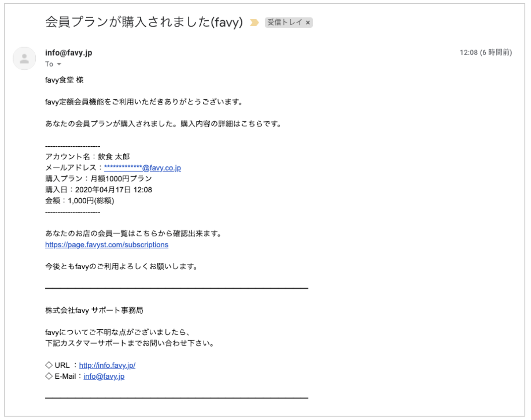Open the page.favyst.com/subscriptions link

[x=107, y=245]
